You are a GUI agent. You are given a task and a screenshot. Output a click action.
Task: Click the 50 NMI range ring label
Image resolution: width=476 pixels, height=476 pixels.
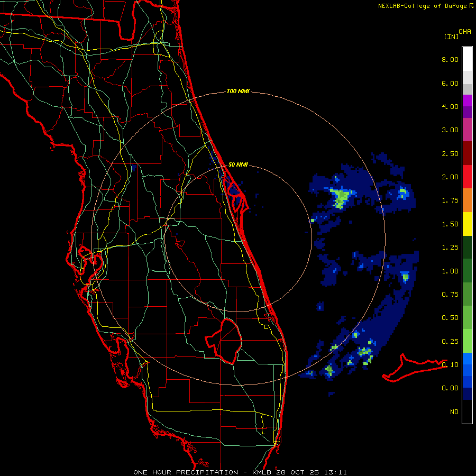click(x=238, y=164)
